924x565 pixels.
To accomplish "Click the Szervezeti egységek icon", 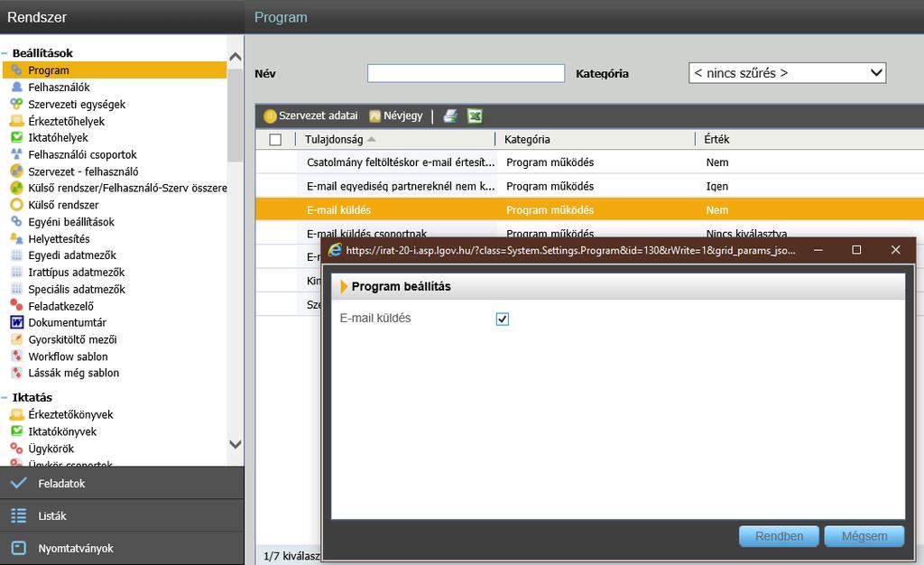I will 16,105.
